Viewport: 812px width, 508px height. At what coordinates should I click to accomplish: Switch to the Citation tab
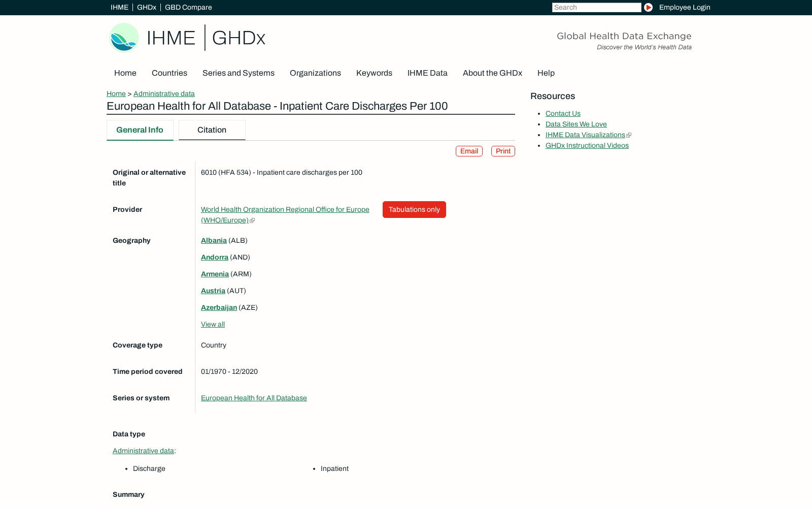pos(212,130)
